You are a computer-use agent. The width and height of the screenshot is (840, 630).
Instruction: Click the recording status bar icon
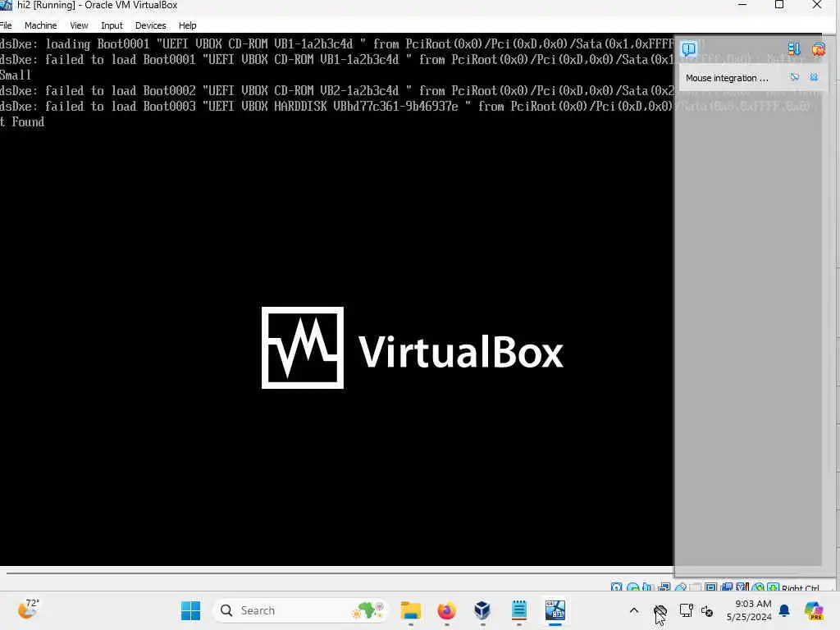[727, 587]
